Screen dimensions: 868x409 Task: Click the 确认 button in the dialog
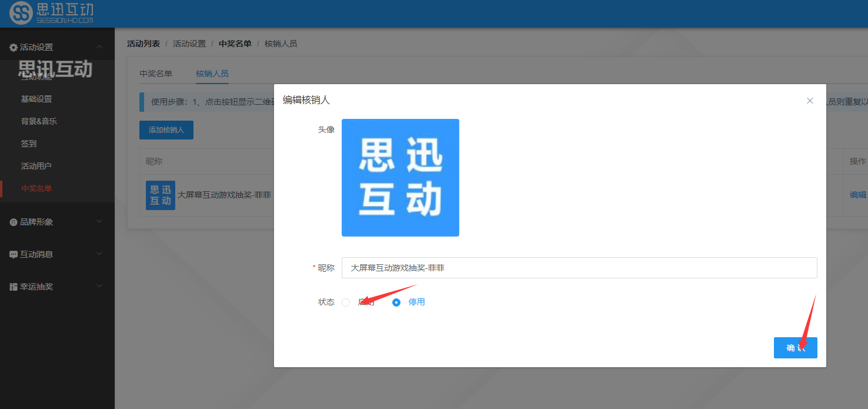(795, 348)
